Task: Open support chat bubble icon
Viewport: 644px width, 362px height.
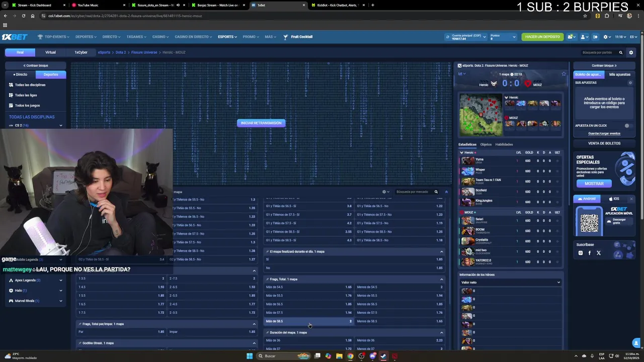Action: 636,343
